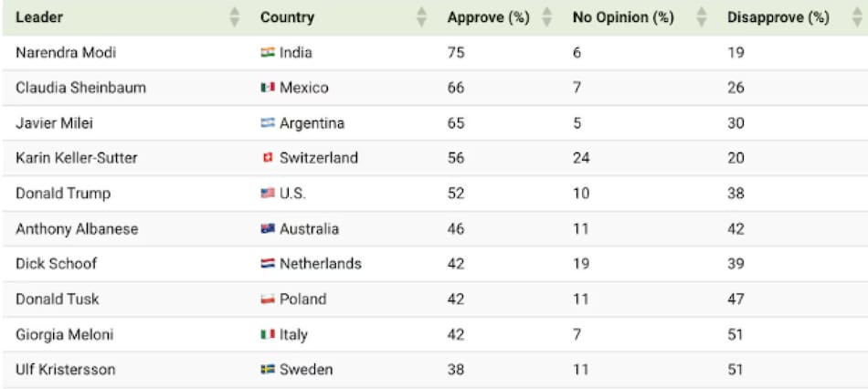Viewport: 868px width, 389px height.
Task: Click the Mexico flag icon
Action: pos(268,89)
